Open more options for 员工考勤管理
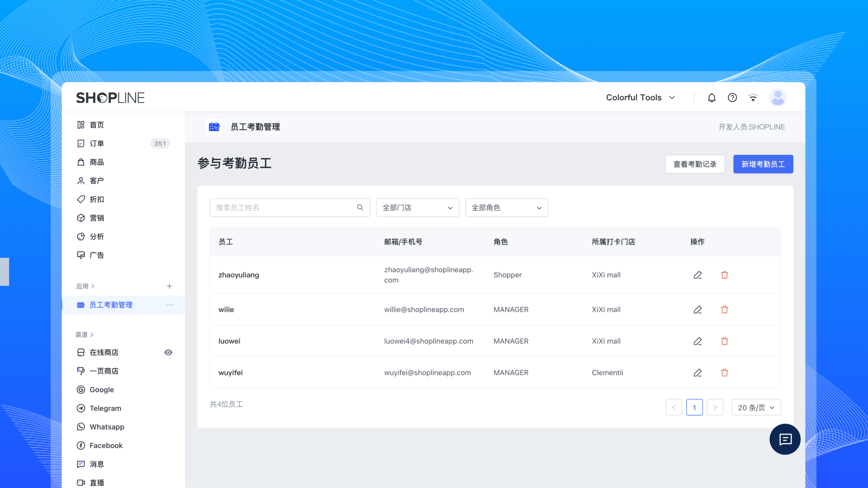 [x=169, y=305]
